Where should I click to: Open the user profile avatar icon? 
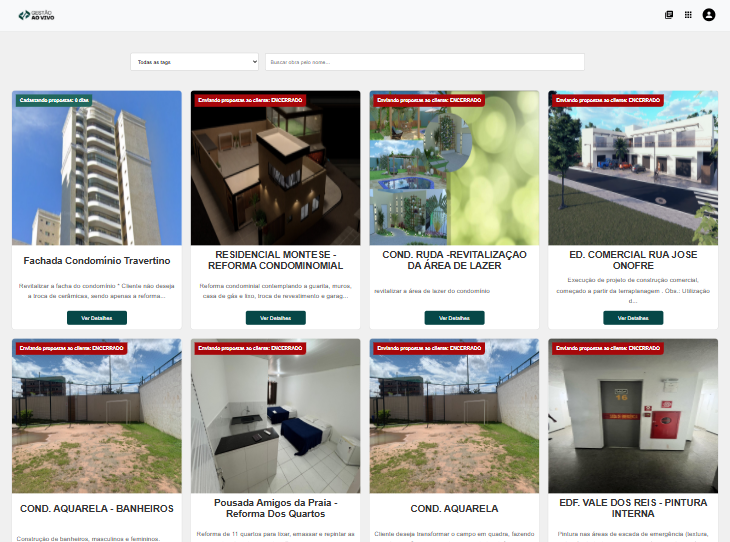click(x=709, y=15)
